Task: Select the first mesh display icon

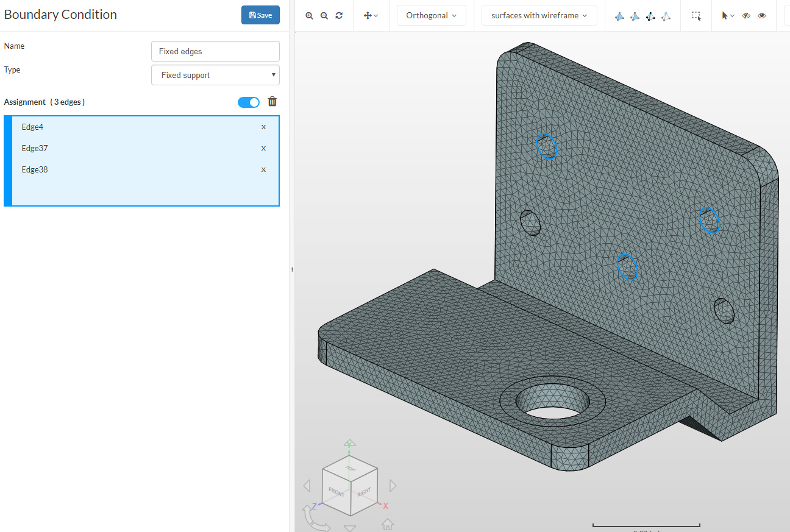Action: [x=619, y=15]
